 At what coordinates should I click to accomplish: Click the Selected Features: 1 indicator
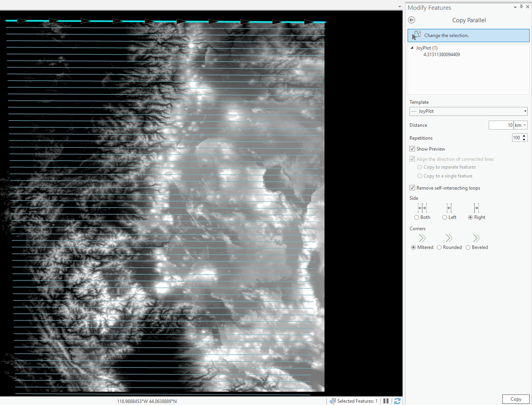coord(353,401)
